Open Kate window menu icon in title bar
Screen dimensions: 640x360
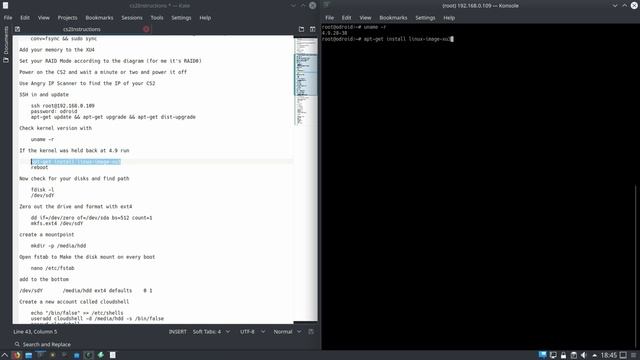(6, 6)
